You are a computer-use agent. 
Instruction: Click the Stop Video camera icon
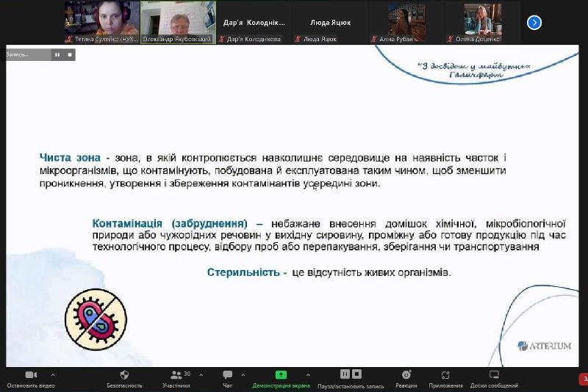coord(31,375)
